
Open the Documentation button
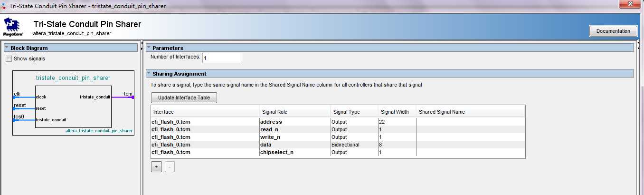coord(613,31)
